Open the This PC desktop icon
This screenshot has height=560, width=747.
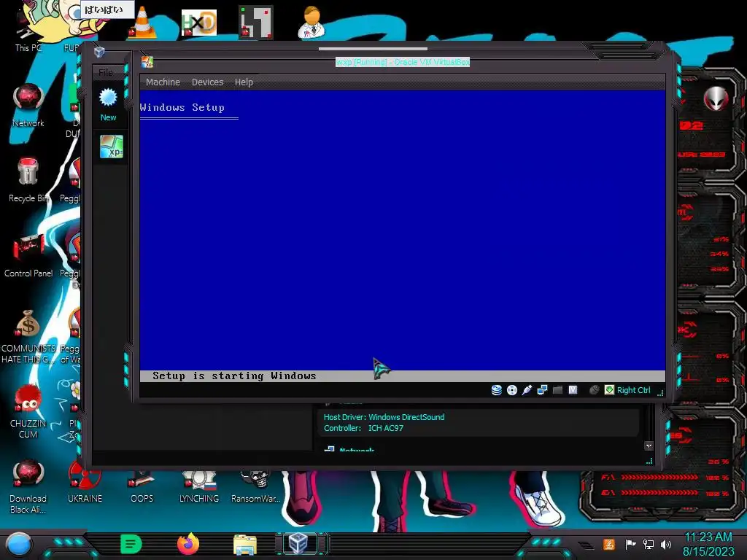tap(28, 32)
